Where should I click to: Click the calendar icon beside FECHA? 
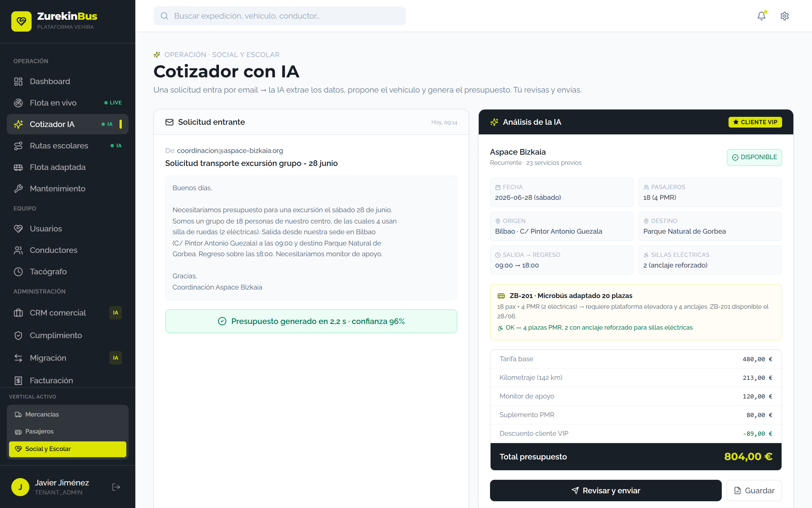click(498, 187)
